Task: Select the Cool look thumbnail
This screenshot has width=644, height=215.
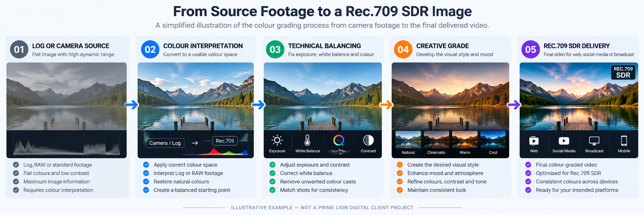Action: 493,140
